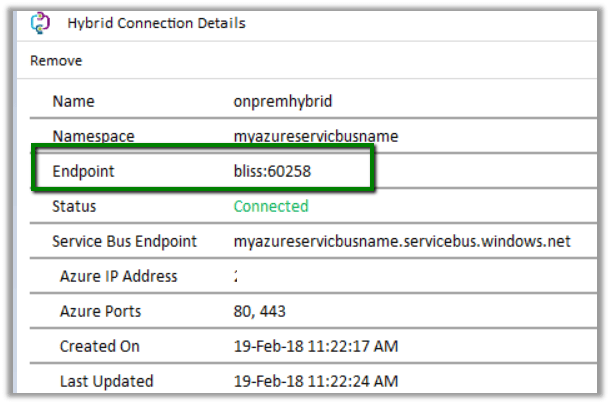
Task: Select the highlighted Endpoint label
Action: click(83, 171)
